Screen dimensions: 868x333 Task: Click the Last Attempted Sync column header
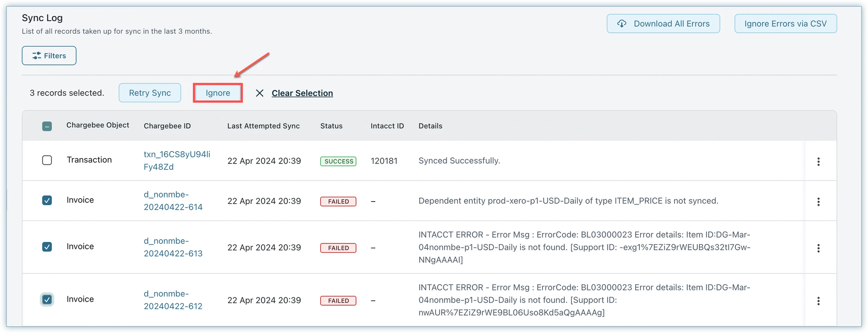(263, 126)
